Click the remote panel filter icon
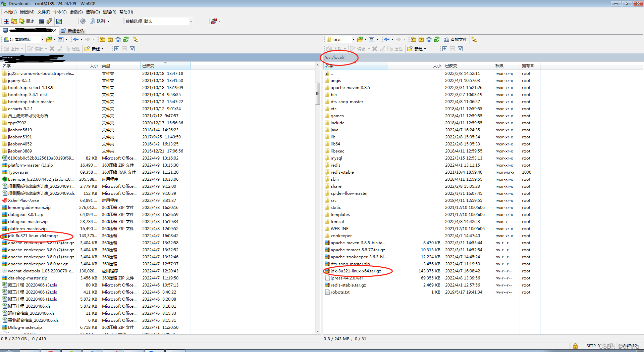The height and width of the screenshot is (352, 644). click(x=372, y=39)
